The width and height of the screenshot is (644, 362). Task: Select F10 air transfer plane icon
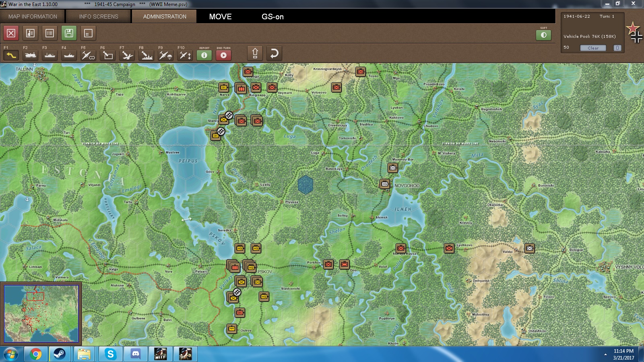(185, 55)
